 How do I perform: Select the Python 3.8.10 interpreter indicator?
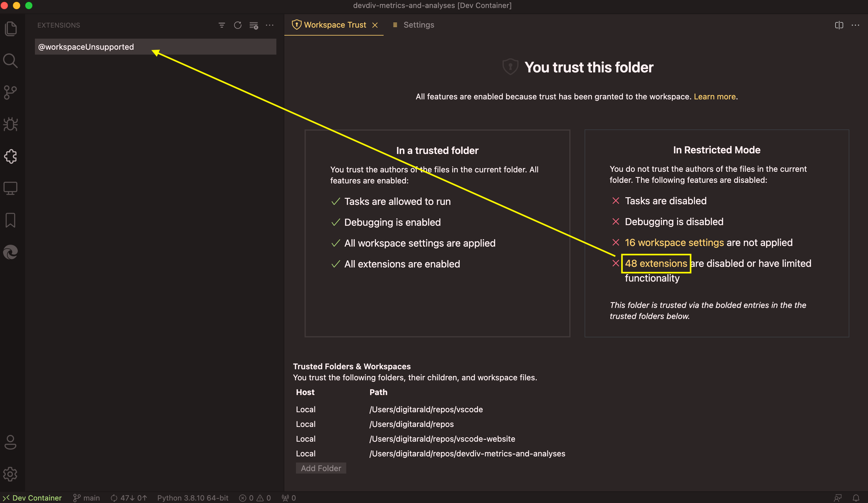coord(192,498)
